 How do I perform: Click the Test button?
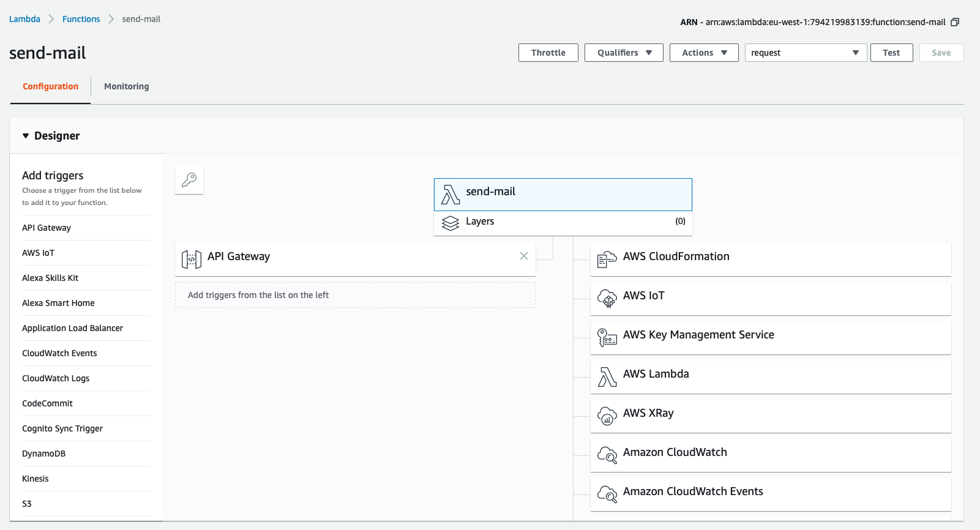tap(891, 53)
